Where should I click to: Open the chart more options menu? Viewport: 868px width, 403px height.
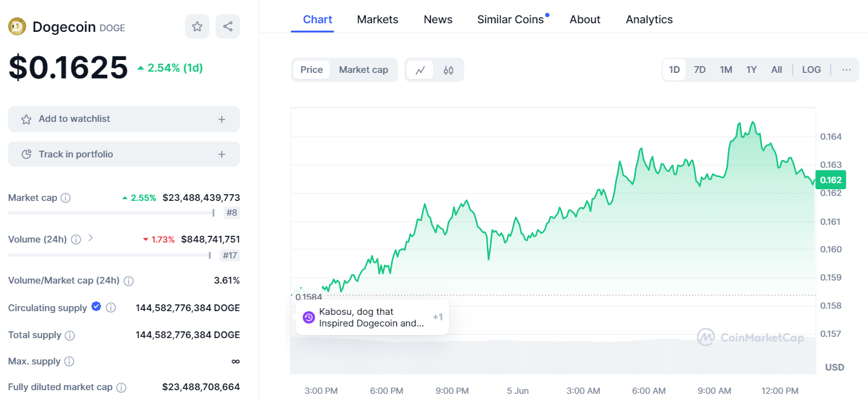point(847,70)
